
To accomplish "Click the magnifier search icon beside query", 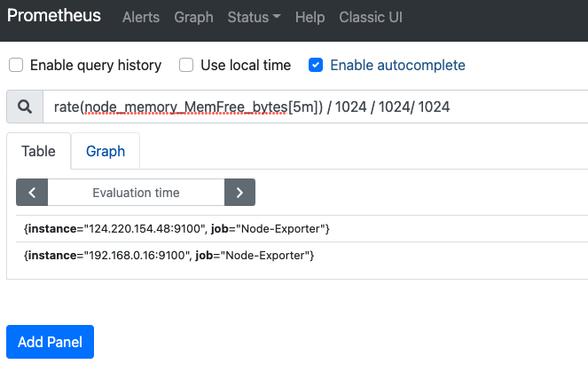I will (25, 107).
